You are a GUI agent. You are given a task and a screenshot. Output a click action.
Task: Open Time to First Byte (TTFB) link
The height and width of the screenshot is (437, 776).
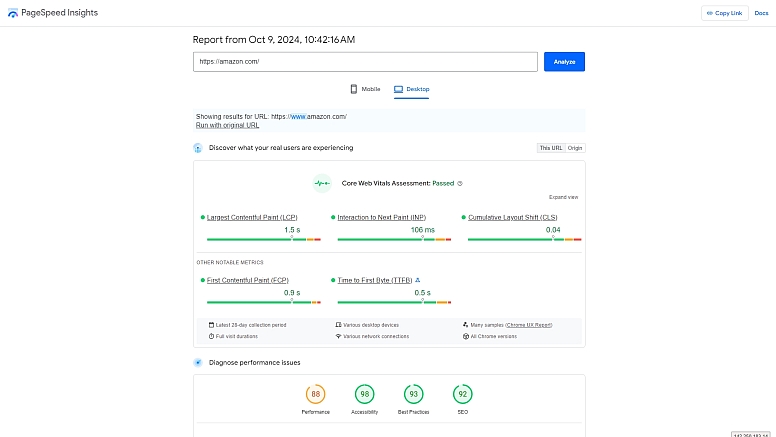click(375, 280)
